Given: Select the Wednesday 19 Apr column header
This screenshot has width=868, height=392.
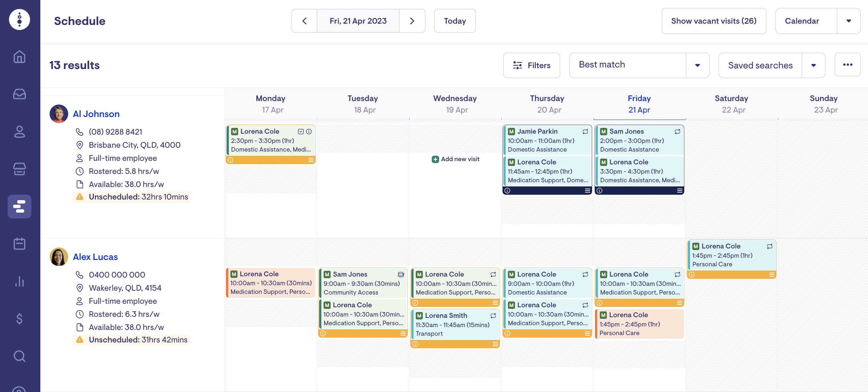Looking at the screenshot, I should coord(455,104).
